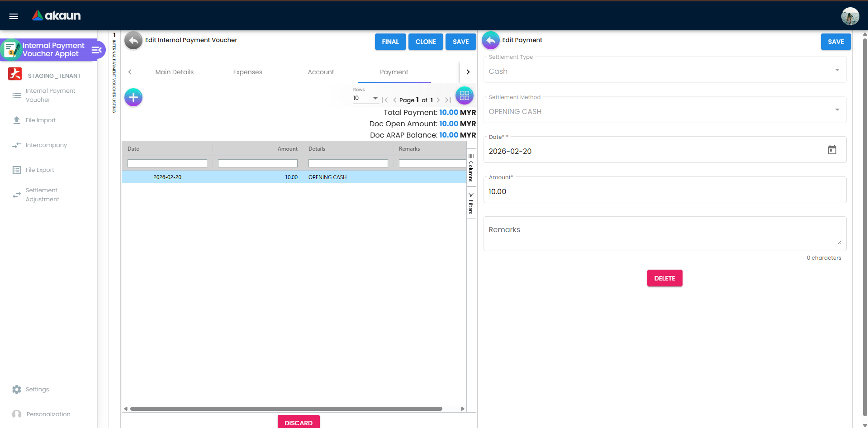The image size is (868, 428).
Task: Click the Internal Payment Voucher Applet icon
Action: click(11, 49)
